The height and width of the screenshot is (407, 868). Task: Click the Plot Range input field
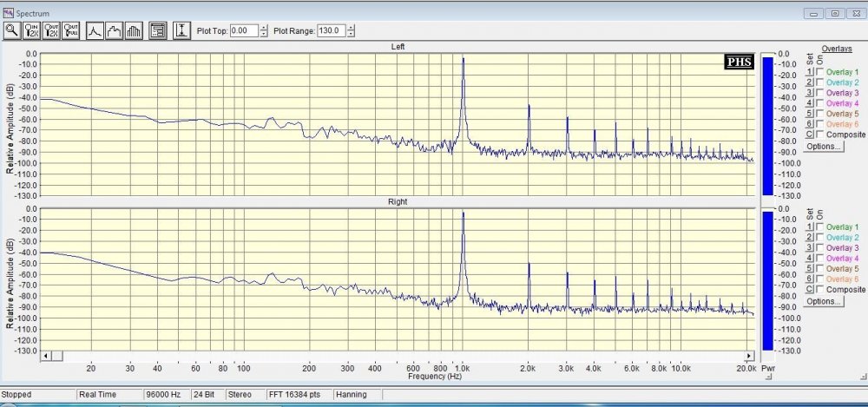pos(330,30)
